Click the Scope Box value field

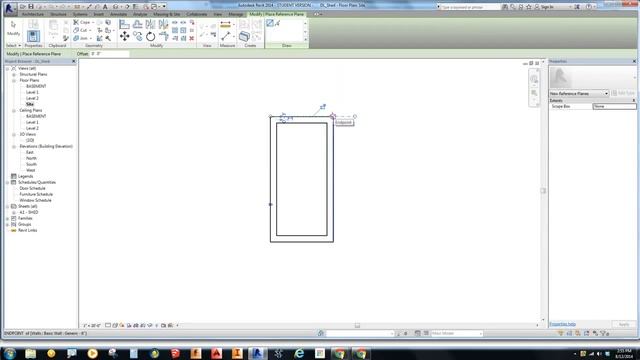pyautogui.click(x=614, y=106)
